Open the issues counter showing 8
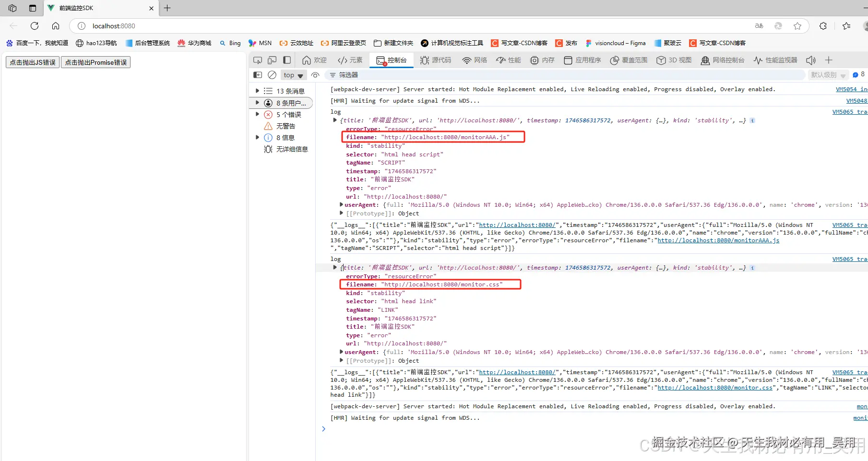This screenshot has height=461, width=868. point(859,74)
